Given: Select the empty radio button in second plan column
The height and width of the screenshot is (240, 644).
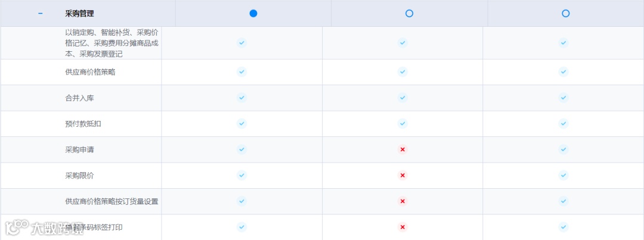Looking at the screenshot, I should [409, 14].
